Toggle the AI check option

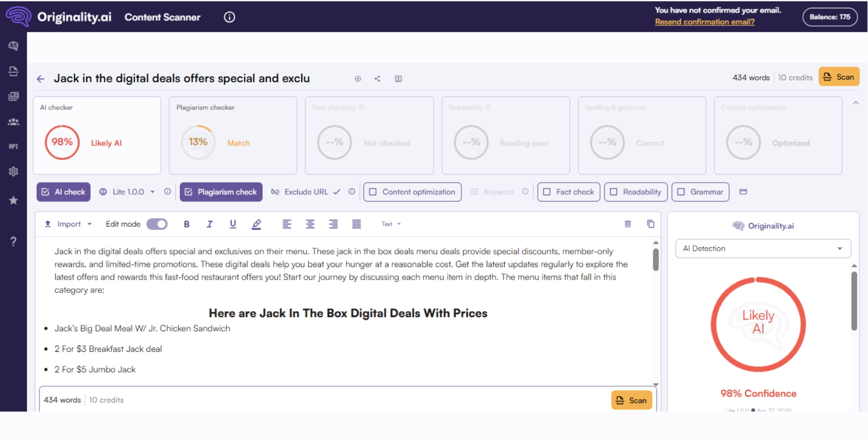[64, 192]
